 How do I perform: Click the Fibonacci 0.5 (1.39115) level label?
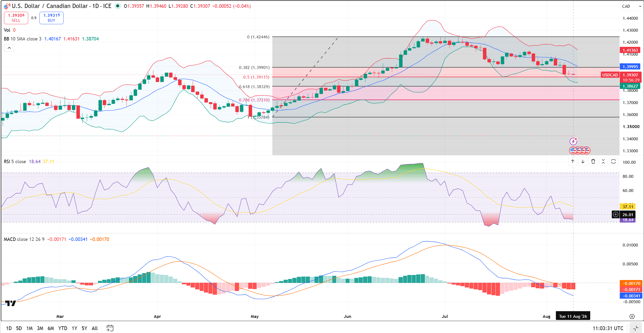(x=256, y=77)
